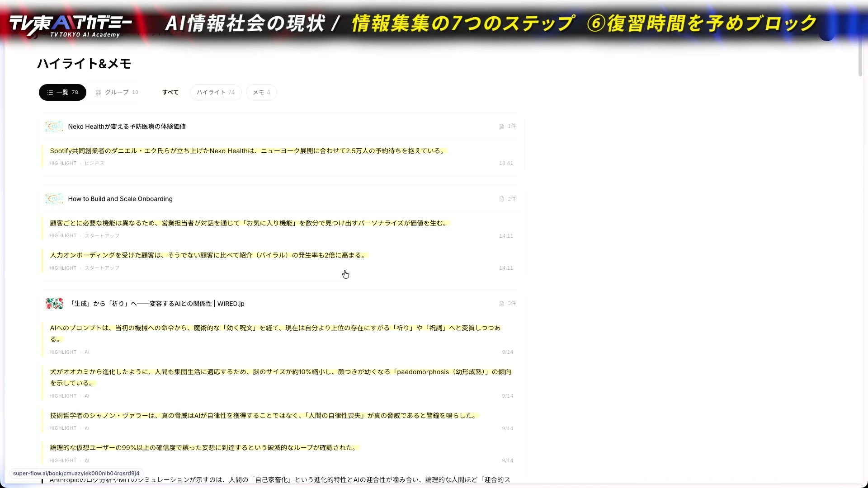
Task: Click the document count icon for Neko Health
Action: point(501,127)
